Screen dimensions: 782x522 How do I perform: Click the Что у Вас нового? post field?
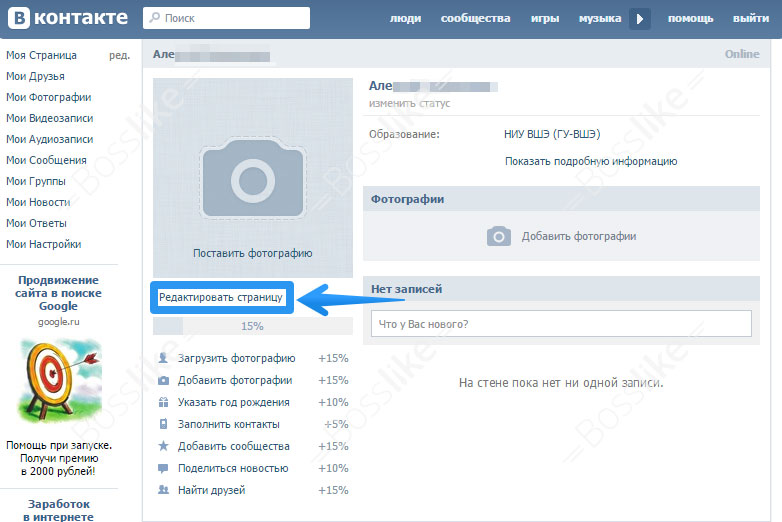coord(562,324)
